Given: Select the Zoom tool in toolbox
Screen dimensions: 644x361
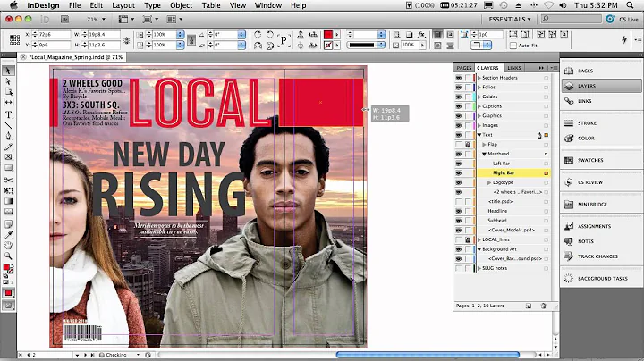Looking at the screenshot, I should point(8,256).
